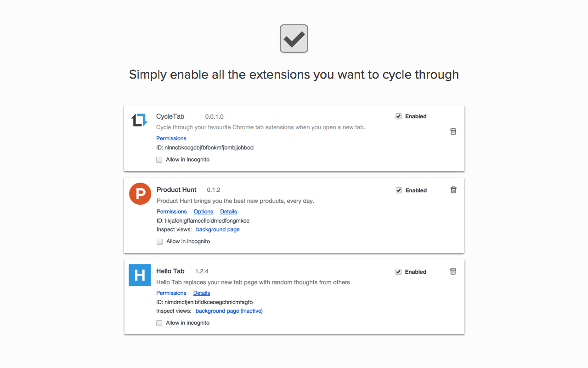Viewport: 588px width, 368px height.
Task: Click the Hello Tab blue H logo
Action: 140,275
